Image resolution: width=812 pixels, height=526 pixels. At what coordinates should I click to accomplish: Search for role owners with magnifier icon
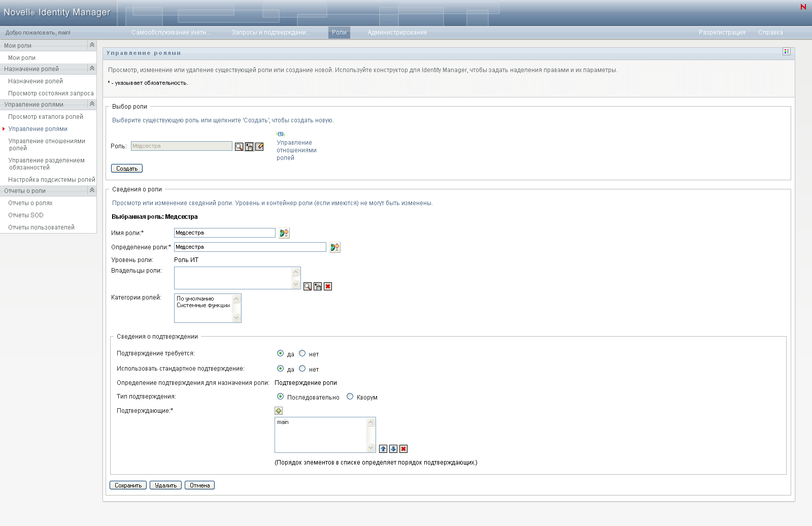click(308, 286)
